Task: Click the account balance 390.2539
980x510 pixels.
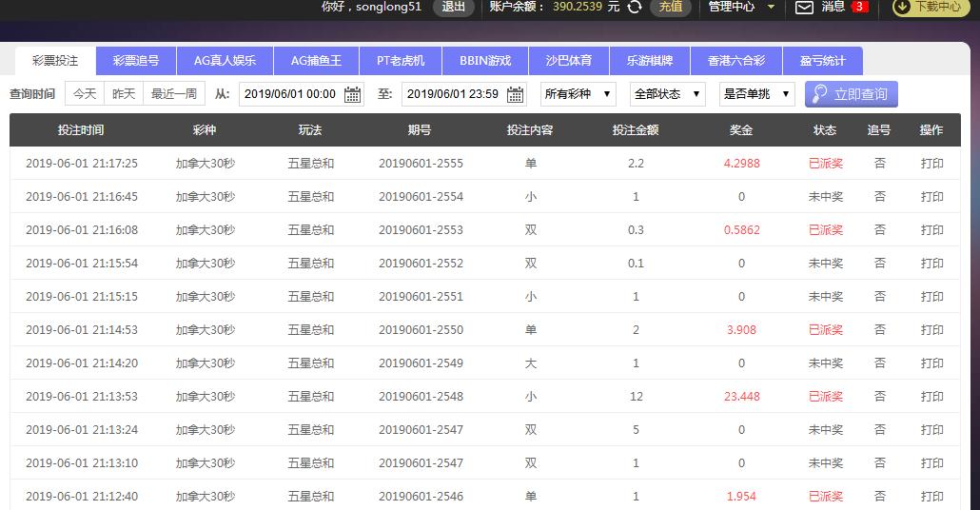Action: pyautogui.click(x=578, y=7)
